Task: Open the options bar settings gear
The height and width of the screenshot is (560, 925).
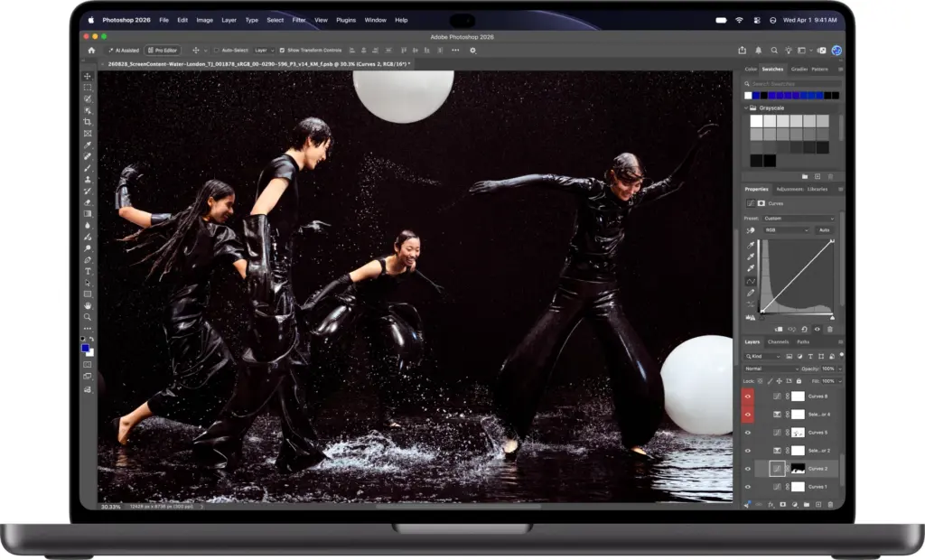Action: [472, 51]
